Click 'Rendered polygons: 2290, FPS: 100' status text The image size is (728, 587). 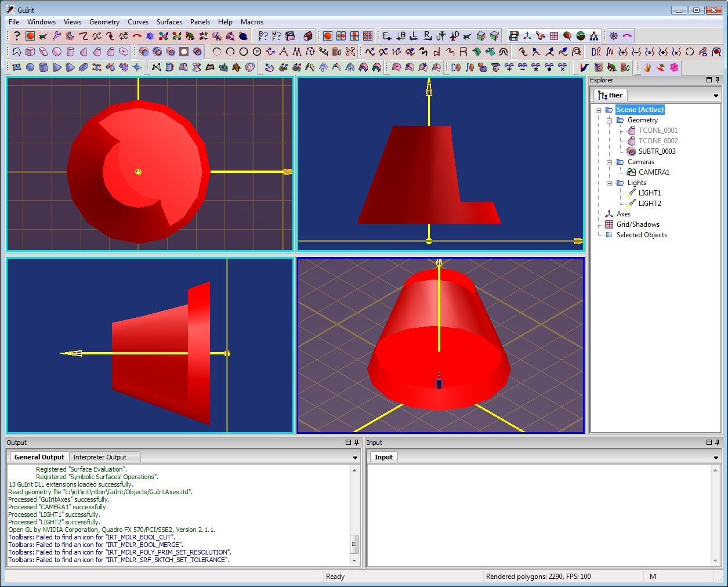pos(538,577)
